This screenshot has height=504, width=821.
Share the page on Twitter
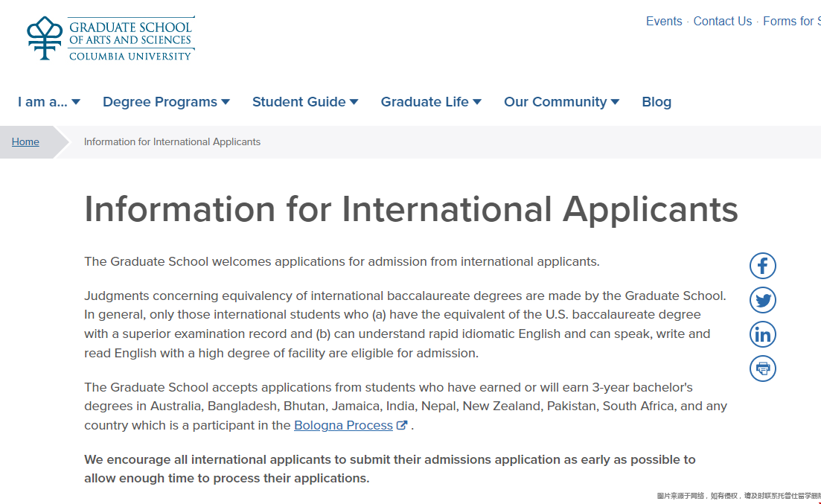762,300
